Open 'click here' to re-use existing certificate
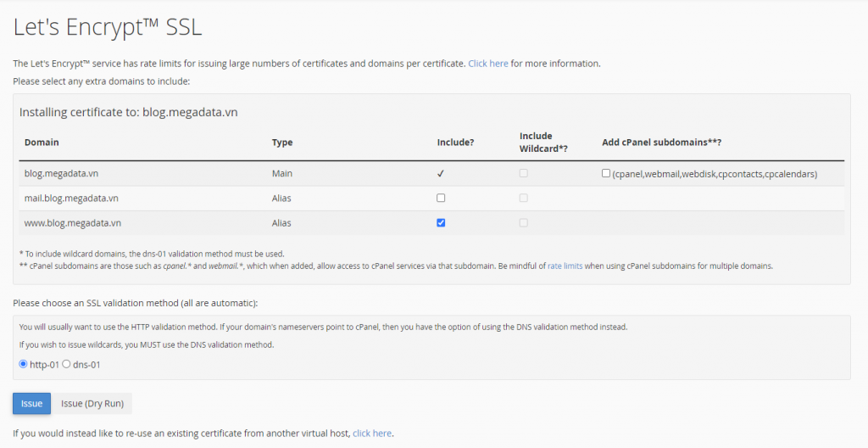Viewport: 868px width, 448px height. (372, 434)
